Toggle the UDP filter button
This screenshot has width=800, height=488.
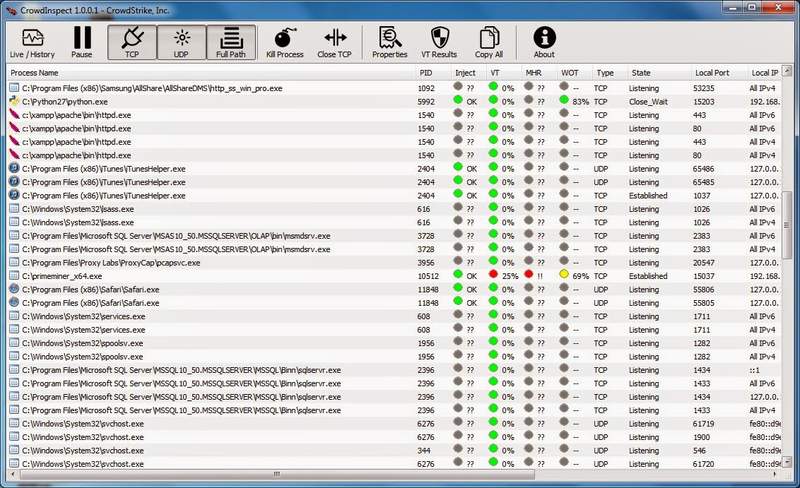(181, 43)
